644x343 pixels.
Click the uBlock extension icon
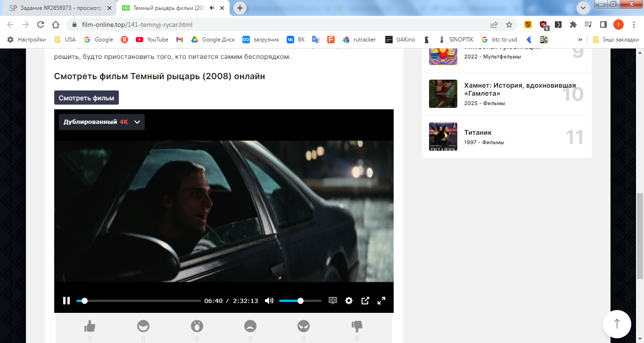point(544,24)
